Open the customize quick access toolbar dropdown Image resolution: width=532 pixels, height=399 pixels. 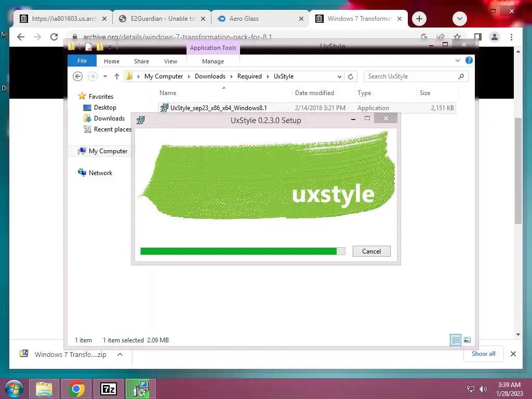pyautogui.click(x=110, y=47)
